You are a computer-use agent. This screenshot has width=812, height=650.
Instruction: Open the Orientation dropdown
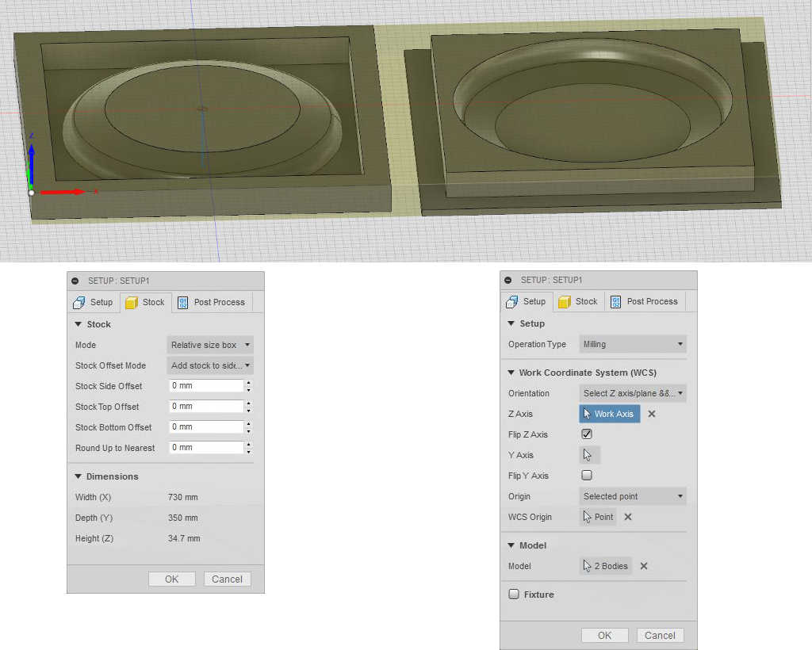[x=632, y=393]
